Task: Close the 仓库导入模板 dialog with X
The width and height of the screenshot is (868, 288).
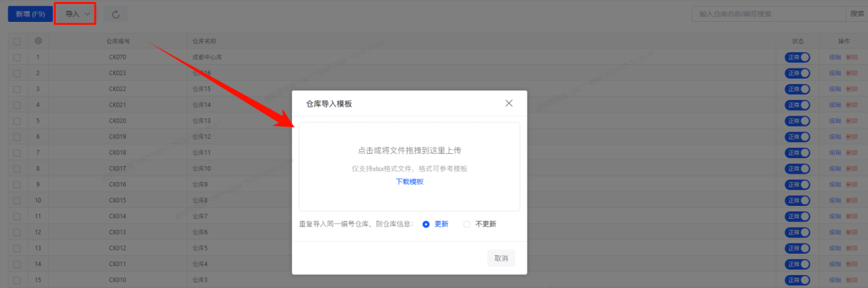Action: 509,103
